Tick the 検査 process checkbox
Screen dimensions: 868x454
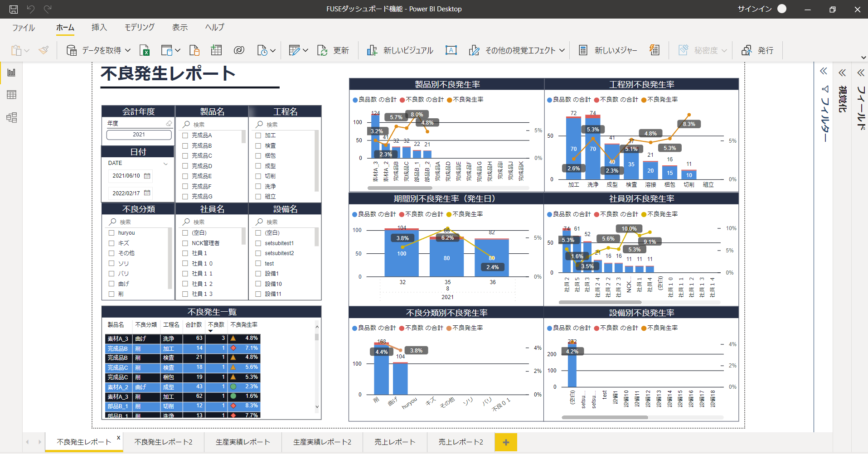[x=258, y=146]
